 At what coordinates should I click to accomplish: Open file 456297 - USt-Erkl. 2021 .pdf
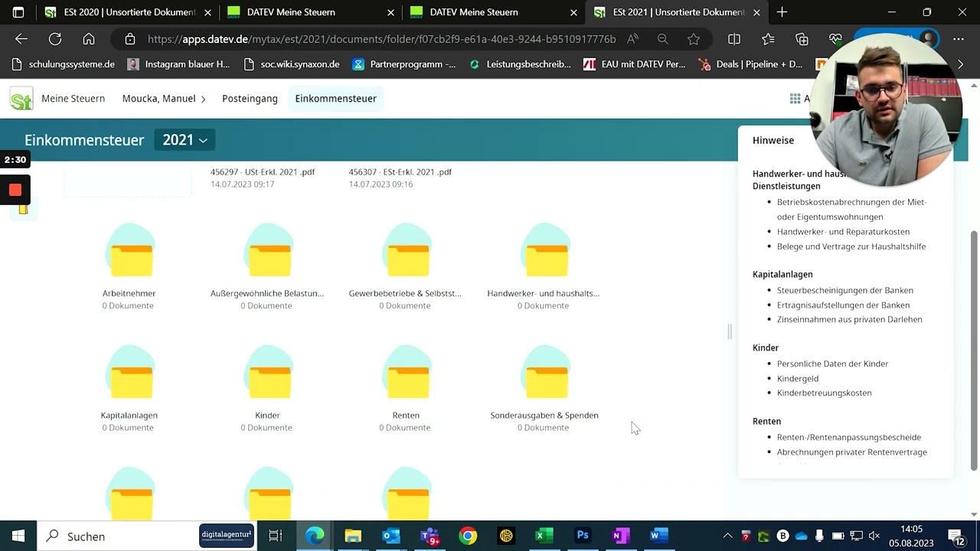click(x=263, y=172)
